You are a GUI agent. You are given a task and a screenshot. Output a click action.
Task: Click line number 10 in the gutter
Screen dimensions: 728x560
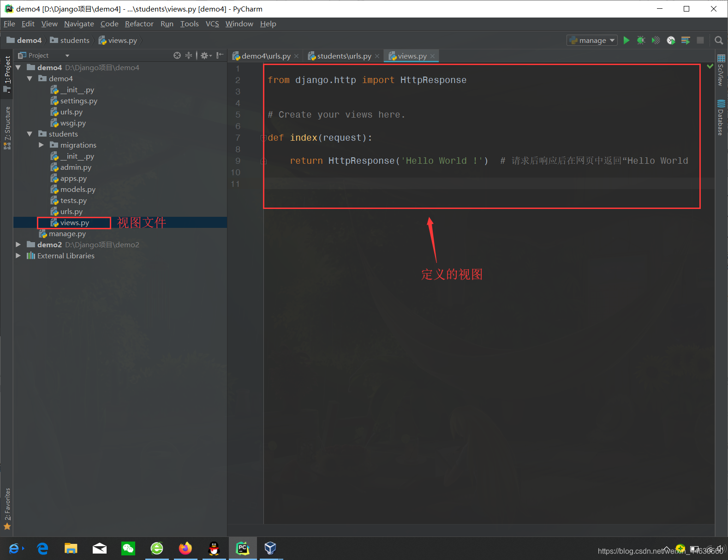click(235, 172)
